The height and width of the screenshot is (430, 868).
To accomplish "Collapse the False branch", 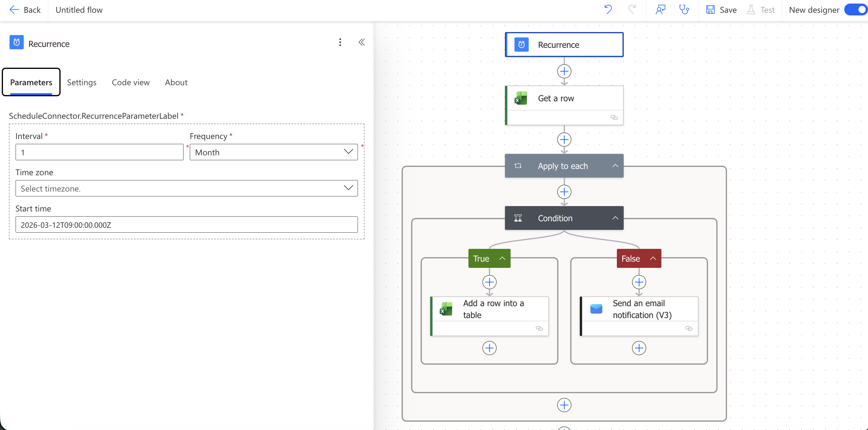I will coord(653,258).
